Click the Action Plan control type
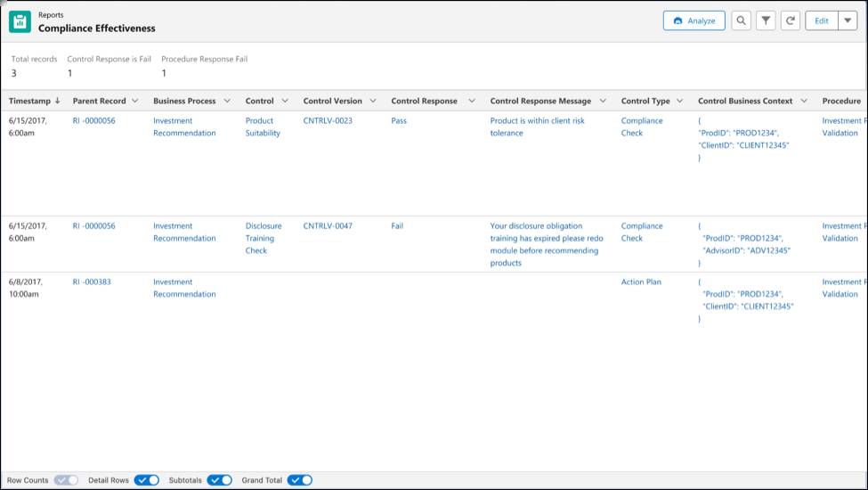 (x=641, y=282)
